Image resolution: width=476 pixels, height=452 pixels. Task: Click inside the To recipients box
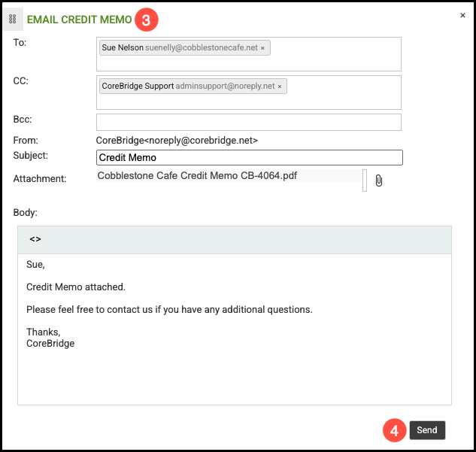249,54
